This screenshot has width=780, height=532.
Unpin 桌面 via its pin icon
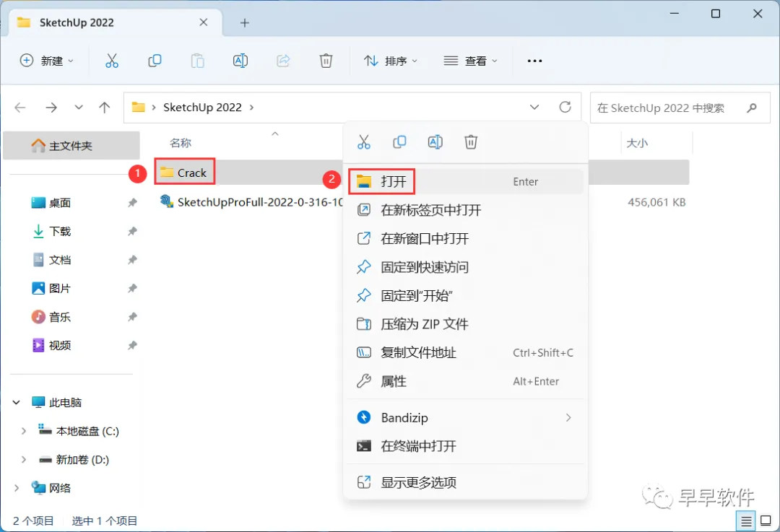[132, 203]
